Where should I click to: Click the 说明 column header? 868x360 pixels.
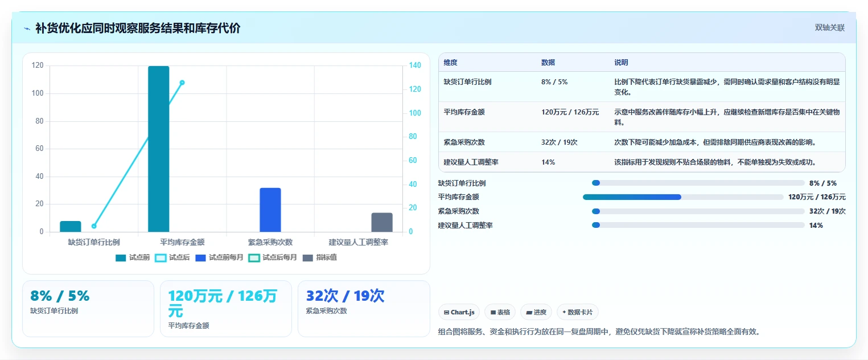click(621, 63)
